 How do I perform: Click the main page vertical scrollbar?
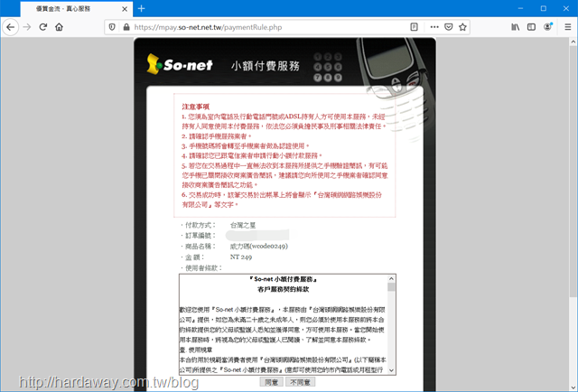click(573, 171)
